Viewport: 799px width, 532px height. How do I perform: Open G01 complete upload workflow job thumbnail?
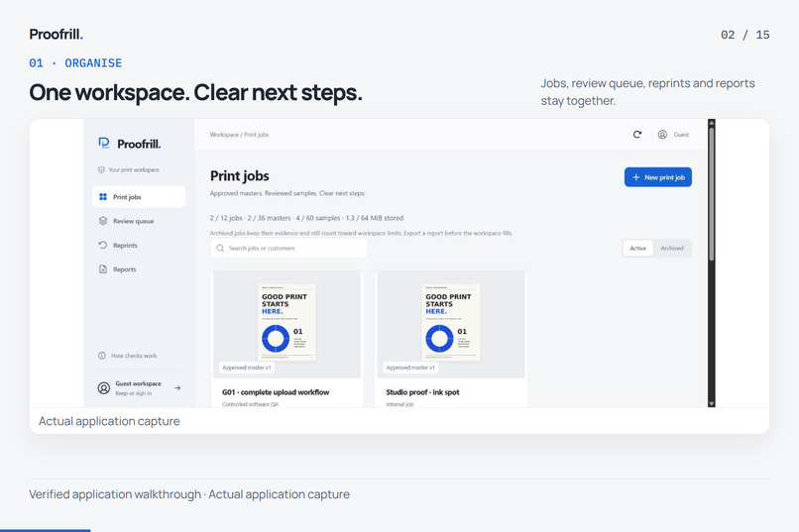286,324
